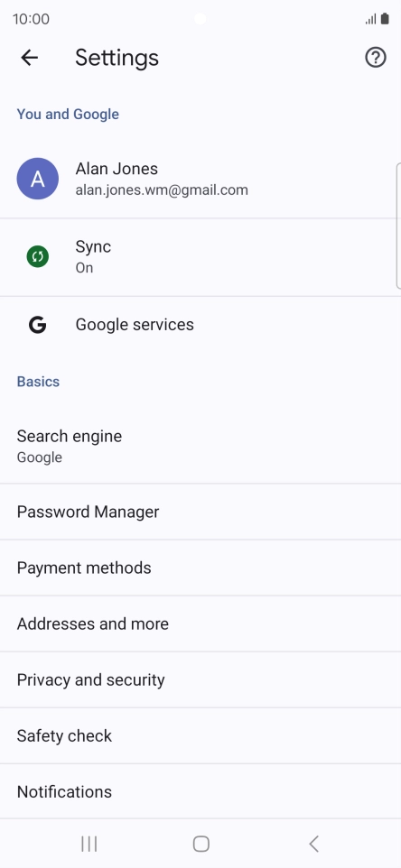Screen dimensions: 401x868
Task: Open Payment methods
Action: point(200,568)
